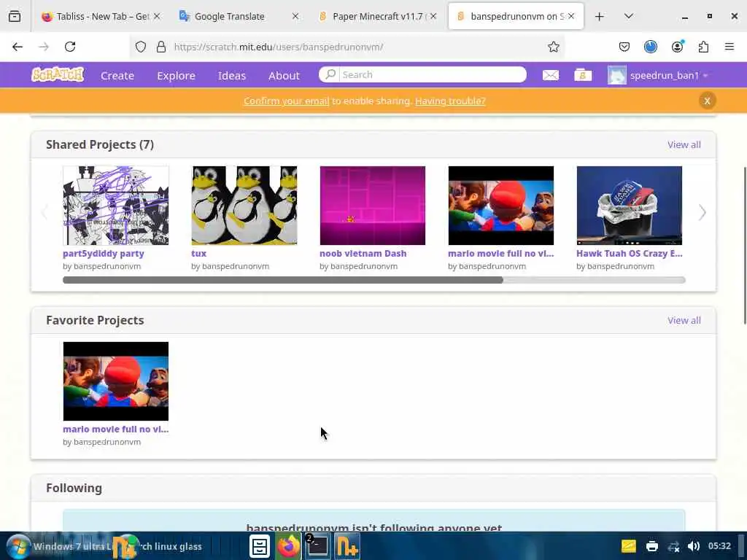Close the Tabliss tab

[157, 16]
